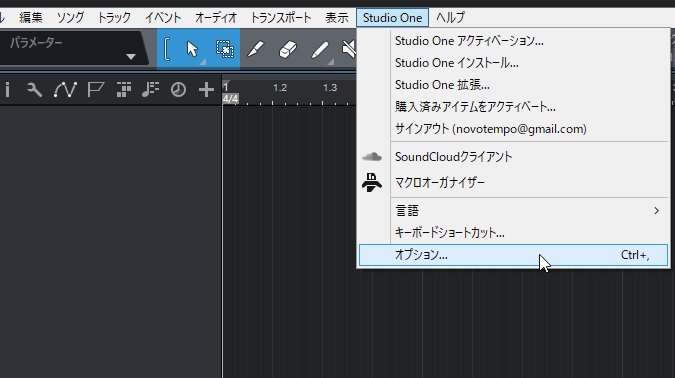Viewport: 675px width, 378px height.
Task: Close the Studio One menu header
Action: (x=392, y=18)
